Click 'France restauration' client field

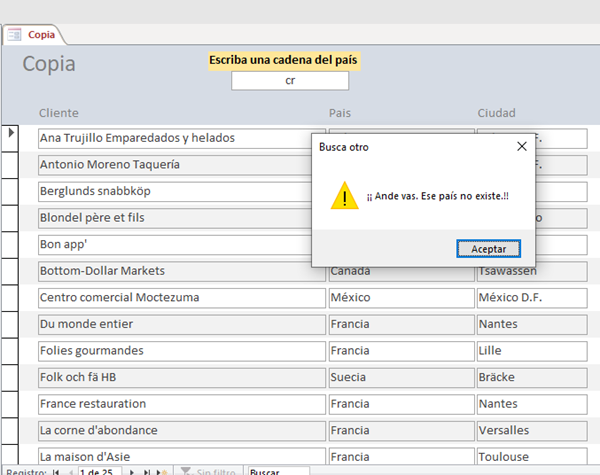click(182, 404)
